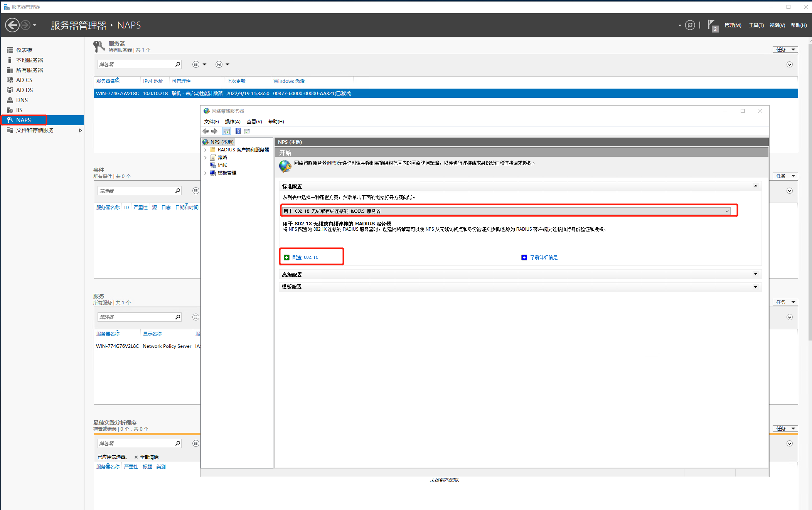
Task: Click the 了解详细信息 link
Action: 544,257
